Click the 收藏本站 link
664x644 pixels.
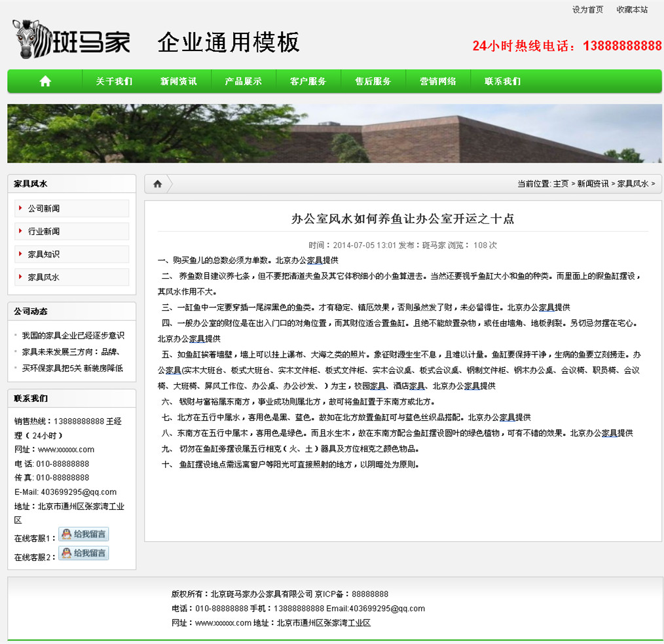[632, 10]
